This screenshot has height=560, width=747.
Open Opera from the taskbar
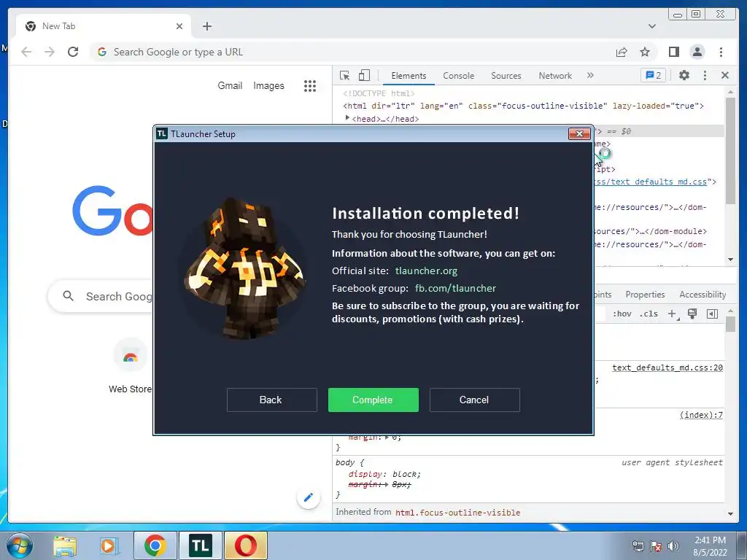coord(245,545)
